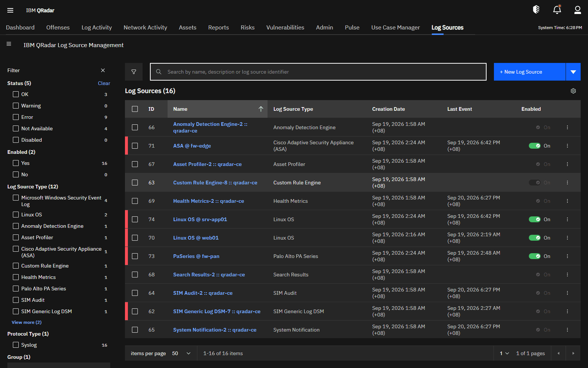This screenshot has height=368, width=588.
Task: Check the Palo Alto PA Series type filter
Action: point(16,289)
